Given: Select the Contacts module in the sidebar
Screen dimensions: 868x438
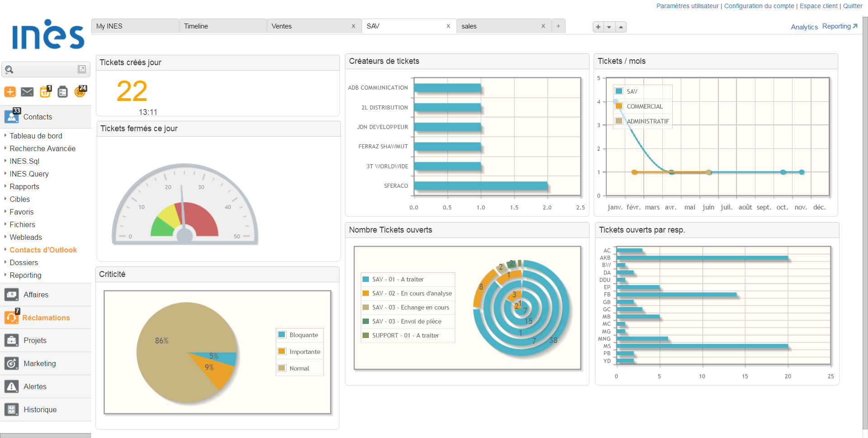Looking at the screenshot, I should [38, 117].
